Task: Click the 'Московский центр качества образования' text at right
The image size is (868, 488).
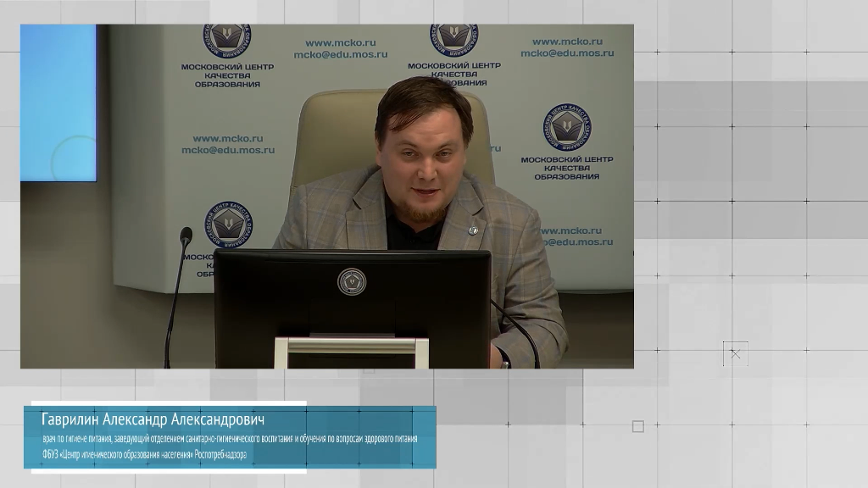Action: point(566,167)
